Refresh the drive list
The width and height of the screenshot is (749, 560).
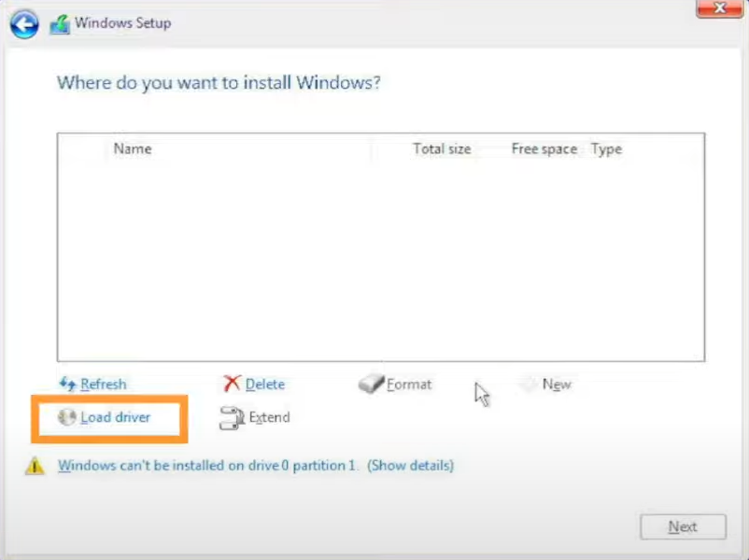tap(103, 385)
